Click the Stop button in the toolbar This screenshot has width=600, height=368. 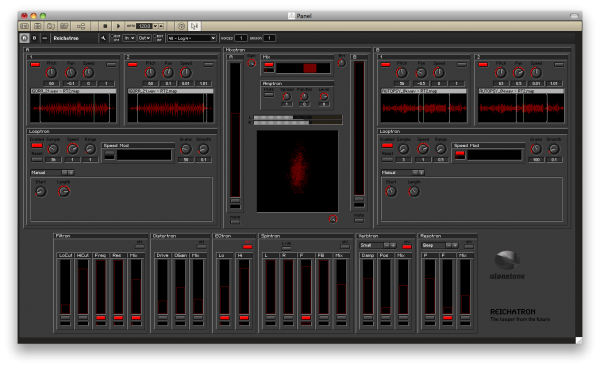tap(105, 26)
